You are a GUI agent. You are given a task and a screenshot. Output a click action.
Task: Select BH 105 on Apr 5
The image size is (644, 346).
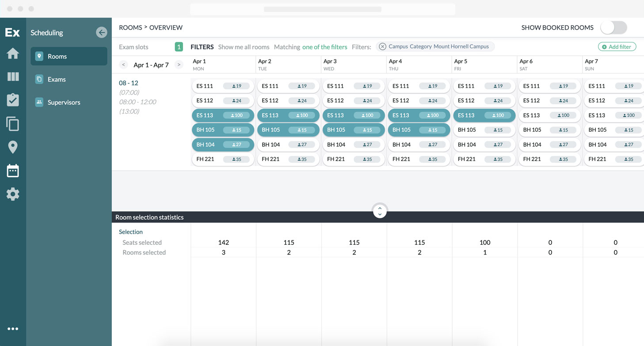484,130
